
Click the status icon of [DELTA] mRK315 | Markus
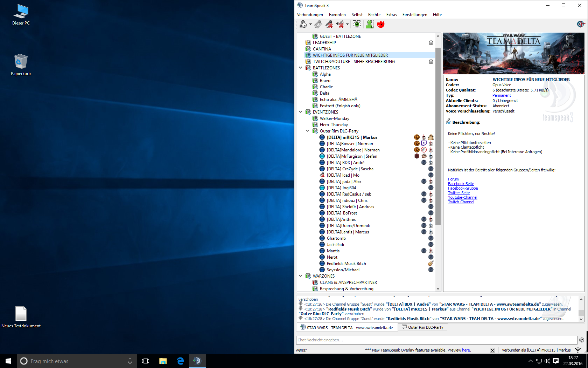coord(322,137)
